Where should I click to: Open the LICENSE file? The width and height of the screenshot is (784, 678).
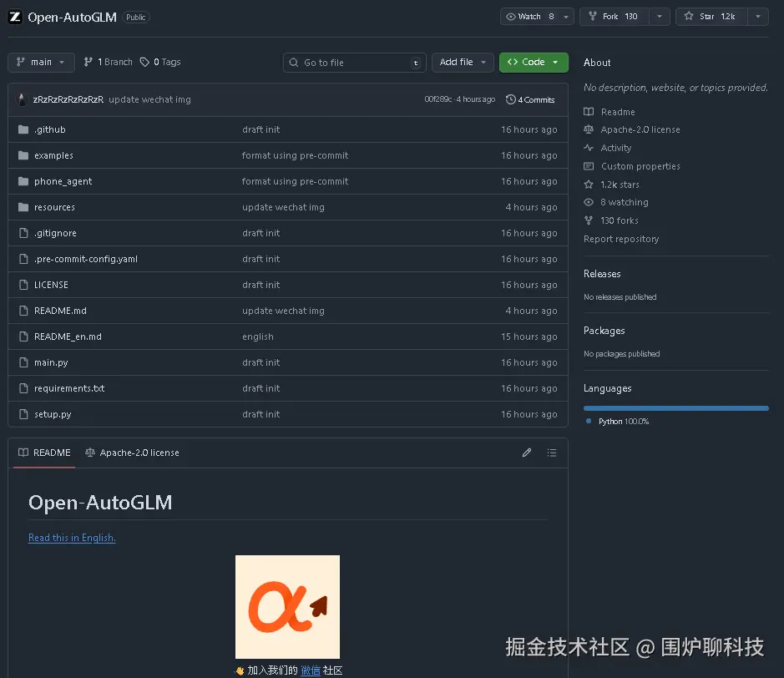click(x=51, y=285)
